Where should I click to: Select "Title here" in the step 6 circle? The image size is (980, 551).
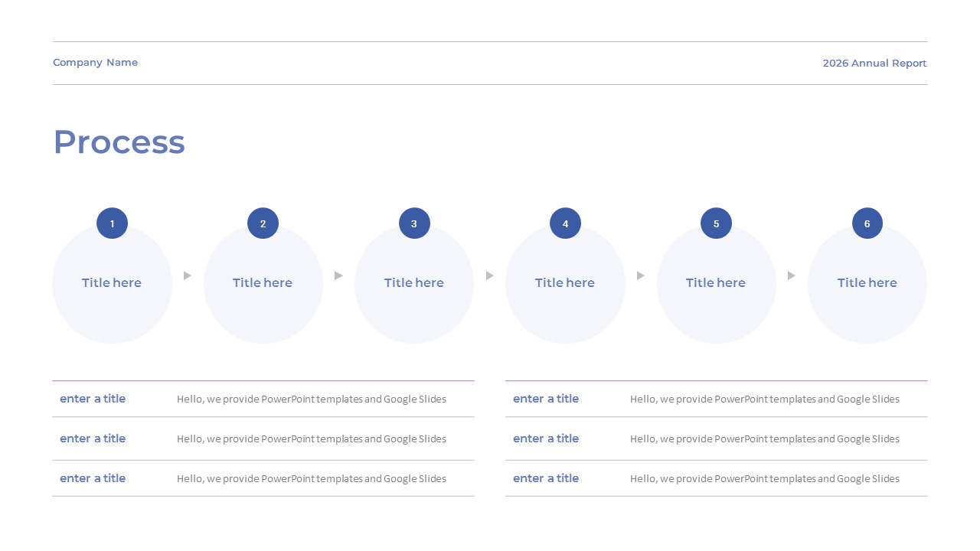tap(867, 283)
